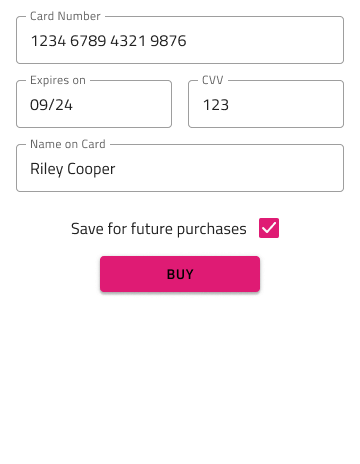Click the "Name on Card" label
Viewport: 360px width, 464px height.
tap(68, 144)
